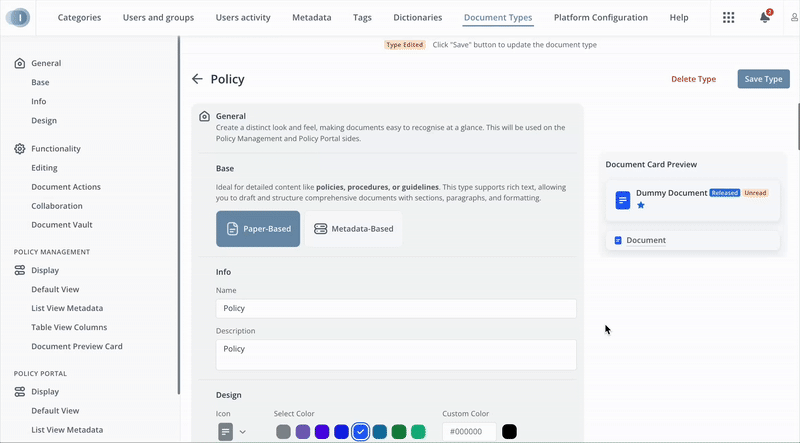This screenshot has width=800, height=443.
Task: Go to Document Preview Card in sidebar
Action: pos(77,347)
